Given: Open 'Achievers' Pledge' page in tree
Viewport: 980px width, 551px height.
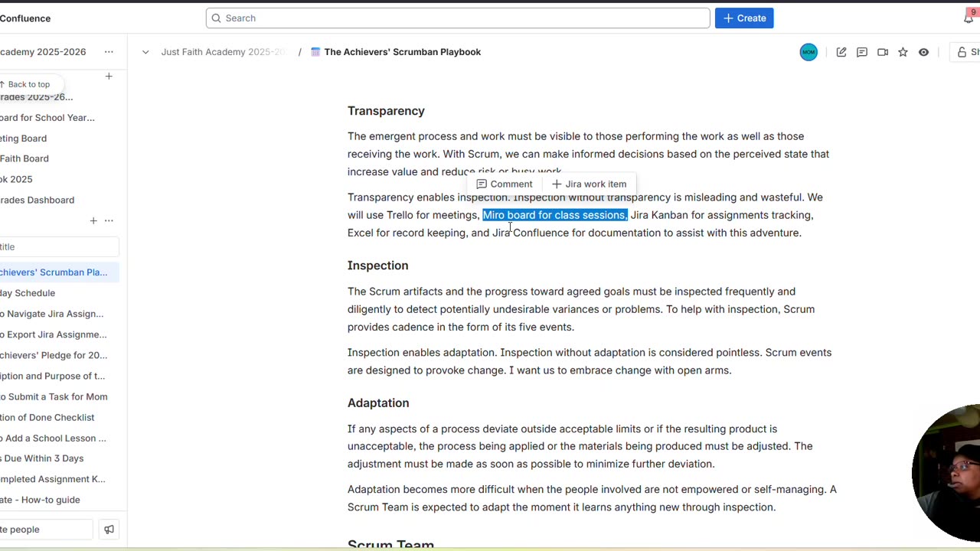Looking at the screenshot, I should (x=54, y=355).
